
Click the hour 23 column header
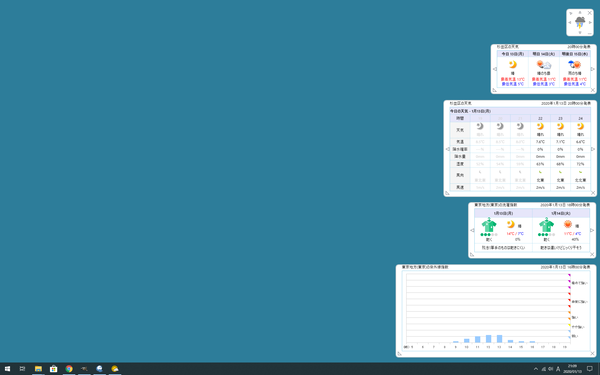pyautogui.click(x=560, y=119)
